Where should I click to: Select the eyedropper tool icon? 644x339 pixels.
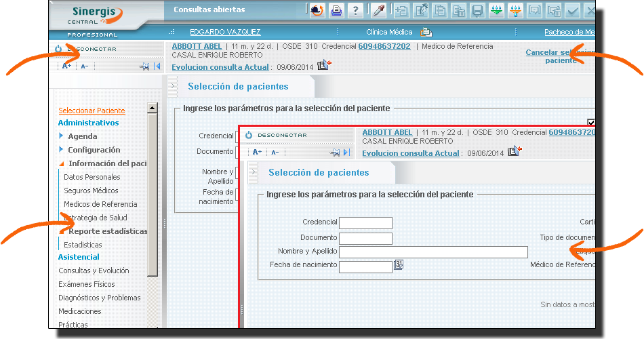click(x=379, y=10)
